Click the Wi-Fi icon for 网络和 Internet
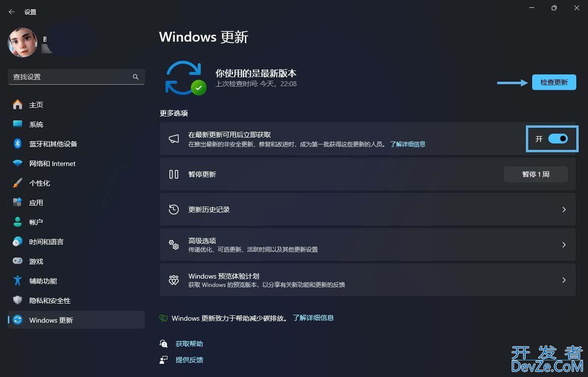 [x=18, y=164]
